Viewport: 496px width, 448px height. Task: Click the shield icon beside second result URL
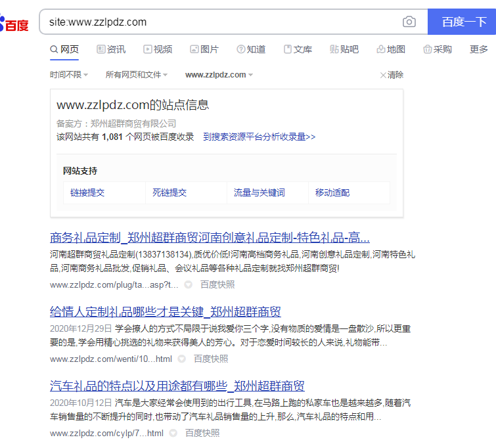click(182, 359)
